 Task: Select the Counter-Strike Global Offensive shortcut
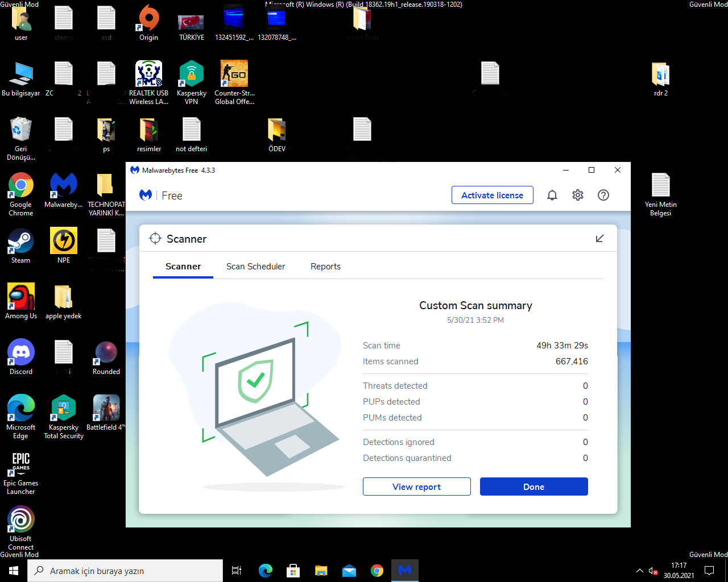click(x=234, y=82)
